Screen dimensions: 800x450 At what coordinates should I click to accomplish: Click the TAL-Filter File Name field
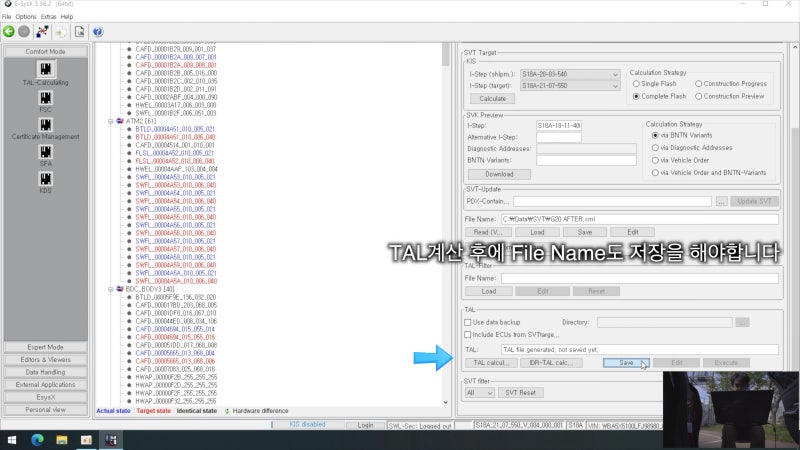(x=639, y=279)
